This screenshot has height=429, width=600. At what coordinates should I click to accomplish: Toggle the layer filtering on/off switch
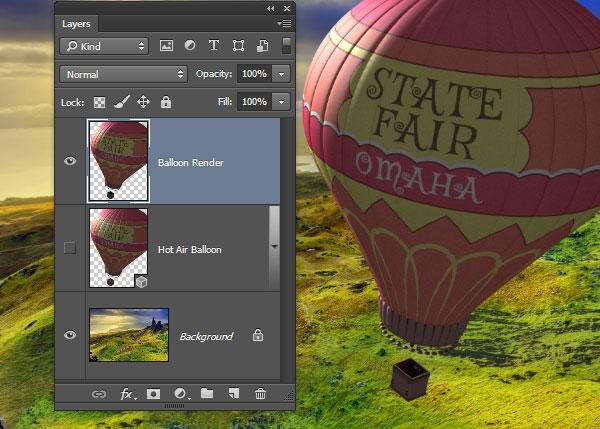[x=286, y=46]
